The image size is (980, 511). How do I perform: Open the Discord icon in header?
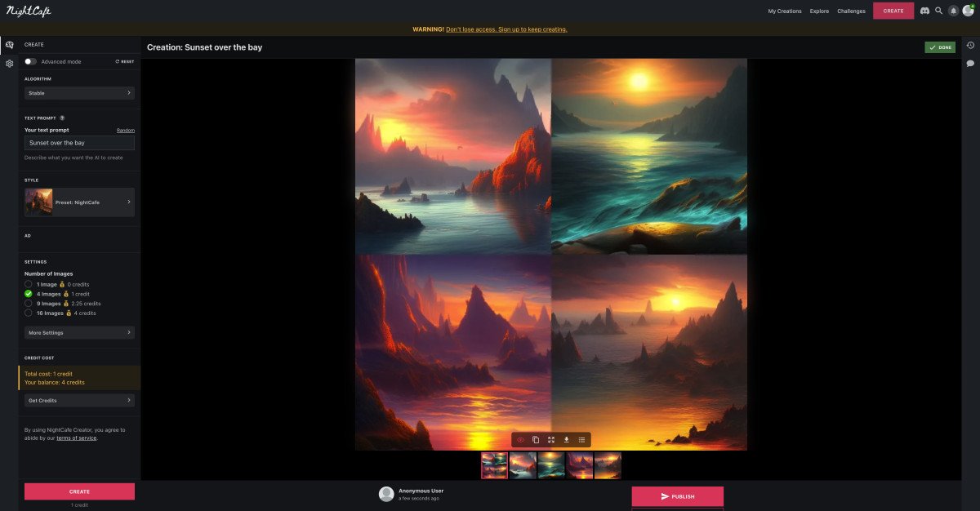pos(924,11)
